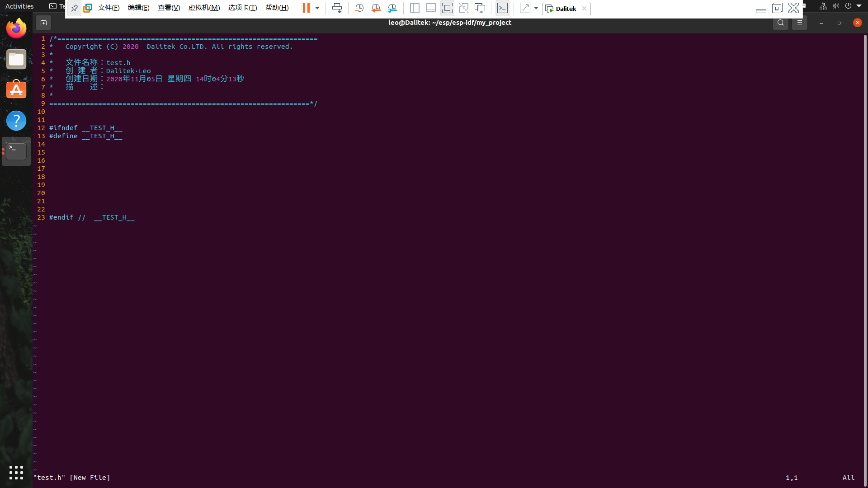The width and height of the screenshot is (868, 488).
Task: Toggle full screen mode
Action: 447,8
